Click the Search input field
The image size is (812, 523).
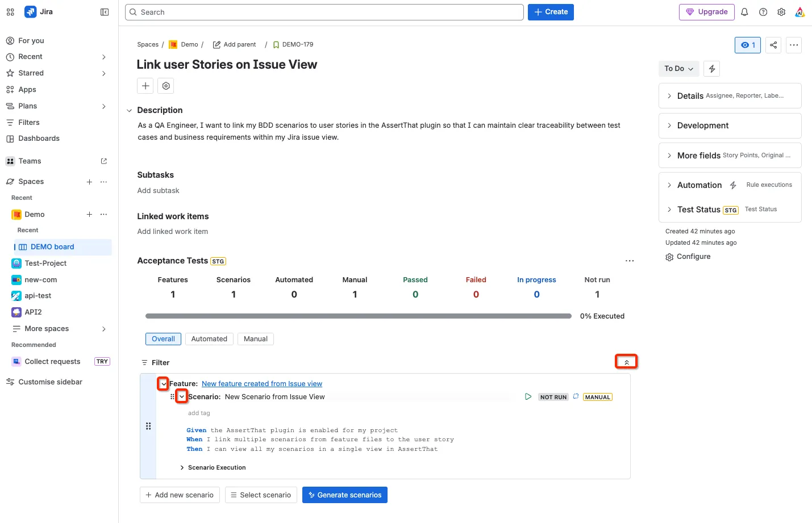(x=324, y=12)
